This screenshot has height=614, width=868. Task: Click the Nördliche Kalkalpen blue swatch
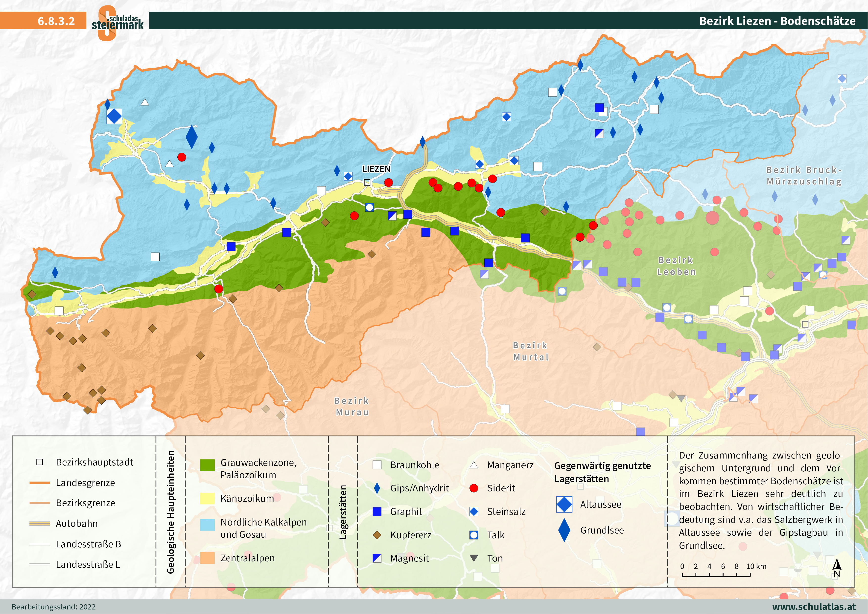pos(207,525)
